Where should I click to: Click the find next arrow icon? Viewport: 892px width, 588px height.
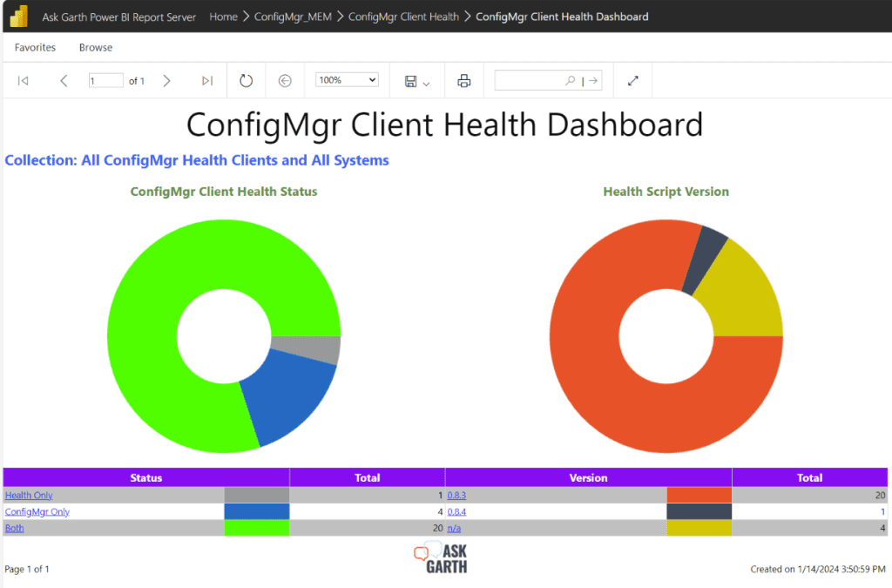coord(593,81)
